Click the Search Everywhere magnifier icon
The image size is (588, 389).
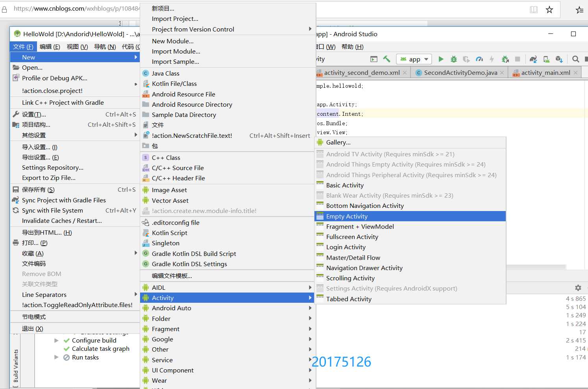pyautogui.click(x=575, y=59)
